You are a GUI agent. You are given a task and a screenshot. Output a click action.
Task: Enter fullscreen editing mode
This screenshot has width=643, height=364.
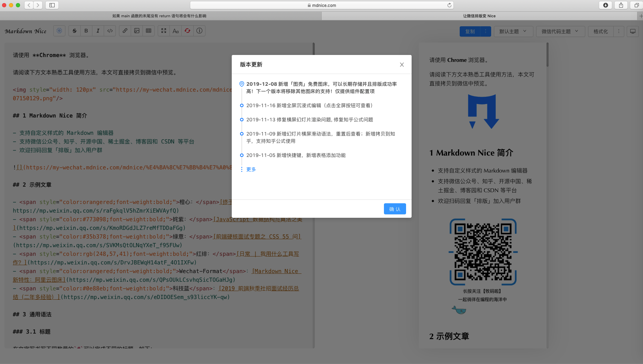pyautogui.click(x=164, y=31)
